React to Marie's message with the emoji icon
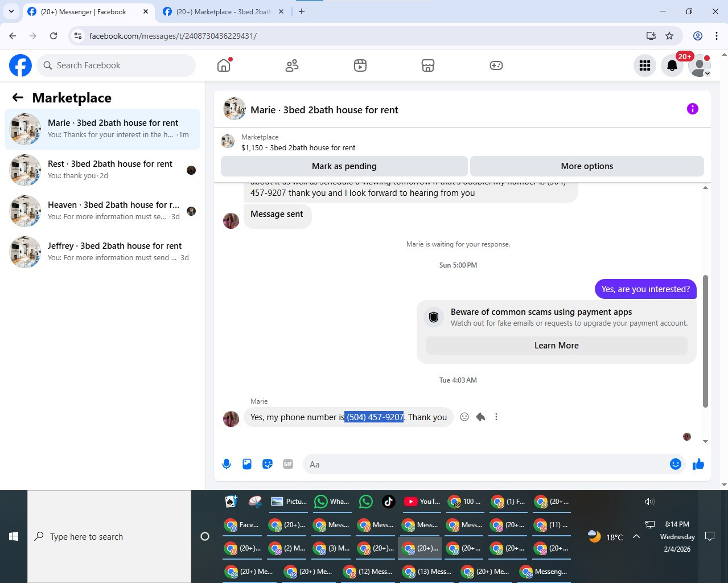Screen dimensions: 728x583 [464, 417]
